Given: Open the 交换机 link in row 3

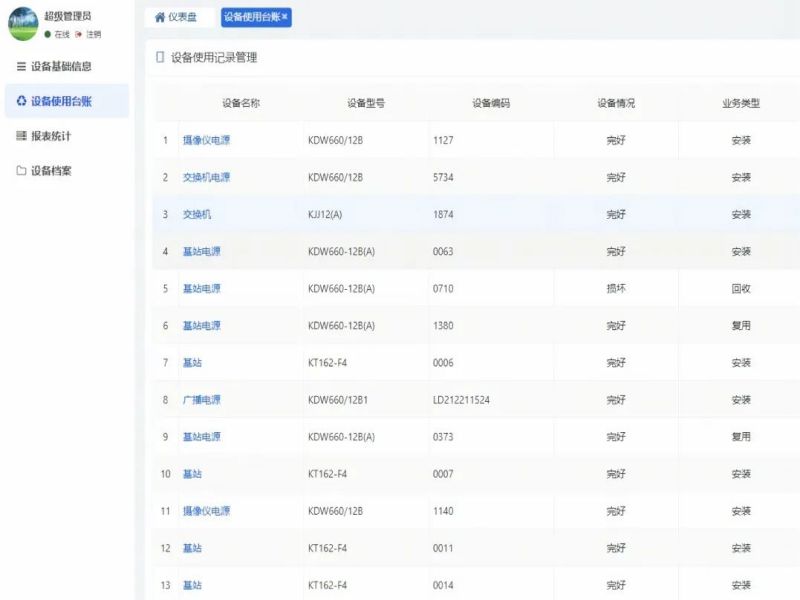Looking at the screenshot, I should pyautogui.click(x=196, y=215).
